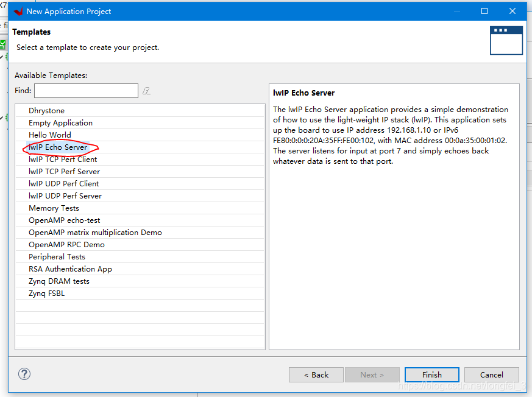Image resolution: width=532 pixels, height=397 pixels.
Task: Maximize the New Application Project window
Action: pyautogui.click(x=484, y=11)
